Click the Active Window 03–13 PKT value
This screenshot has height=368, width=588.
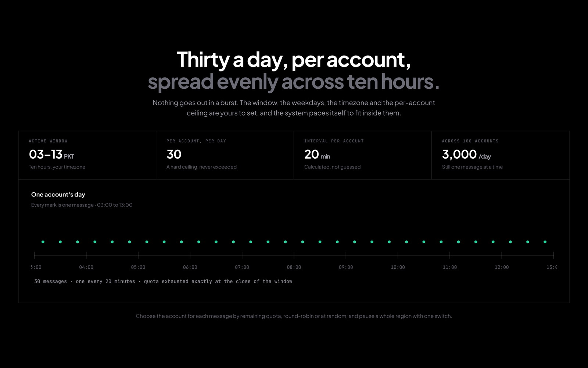51,155
